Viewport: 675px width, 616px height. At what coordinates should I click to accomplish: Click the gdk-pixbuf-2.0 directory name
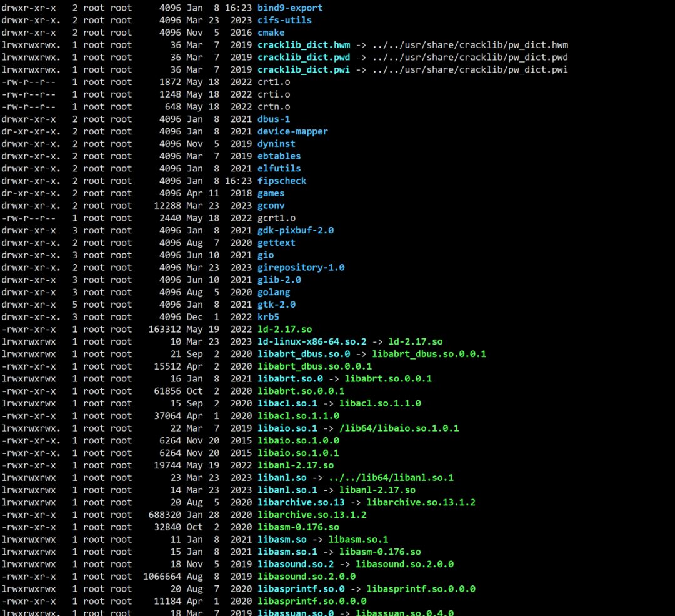coord(295,231)
